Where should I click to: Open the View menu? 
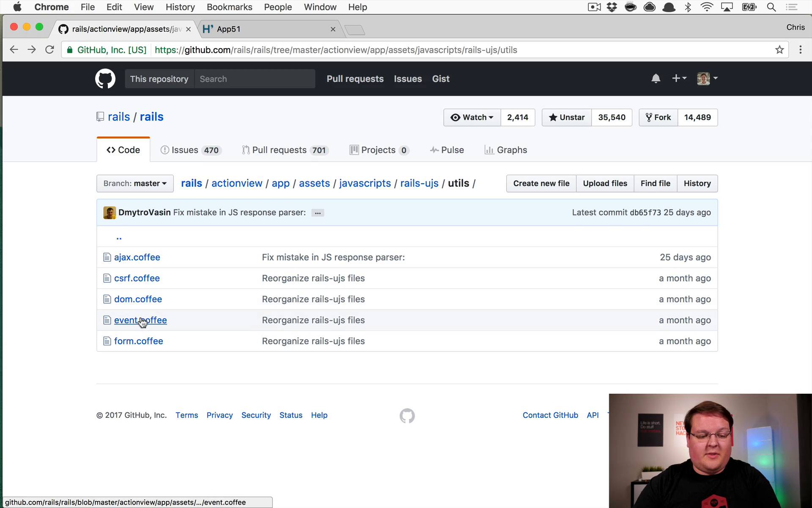point(143,7)
